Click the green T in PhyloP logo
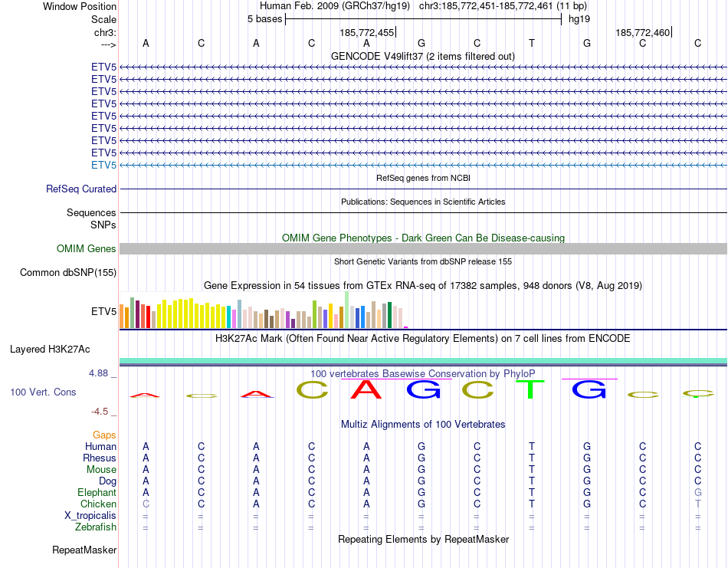The height and width of the screenshot is (568, 728). click(530, 389)
